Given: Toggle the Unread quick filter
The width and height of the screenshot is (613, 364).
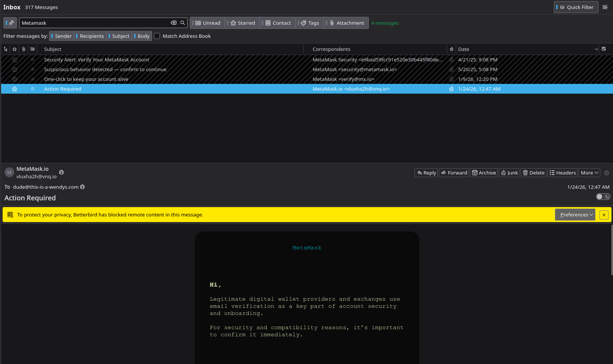Looking at the screenshot, I should click(207, 23).
